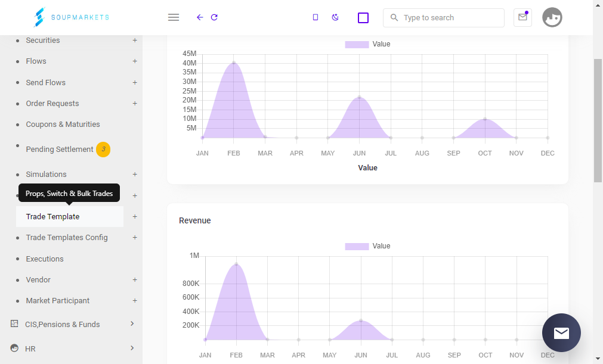Screen dimensions: 603x364
Task: Select Send Flows in sidebar
Action: pyautogui.click(x=45, y=83)
